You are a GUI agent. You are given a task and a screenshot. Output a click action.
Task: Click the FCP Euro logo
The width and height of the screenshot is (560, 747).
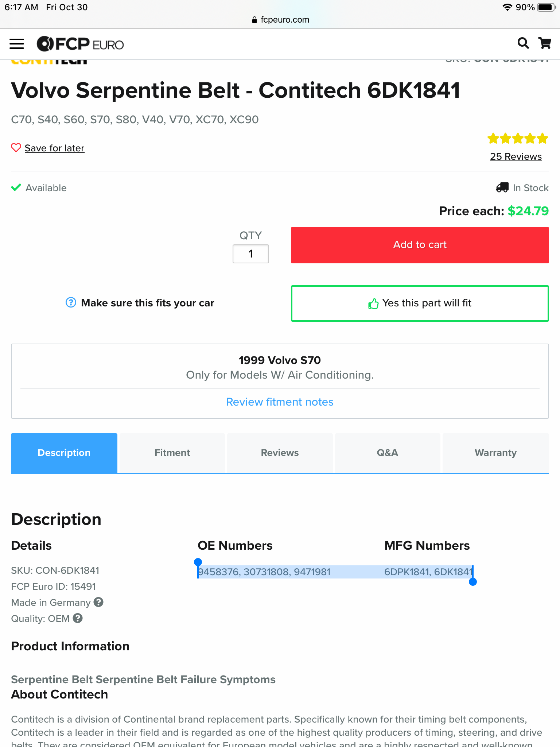(80, 44)
